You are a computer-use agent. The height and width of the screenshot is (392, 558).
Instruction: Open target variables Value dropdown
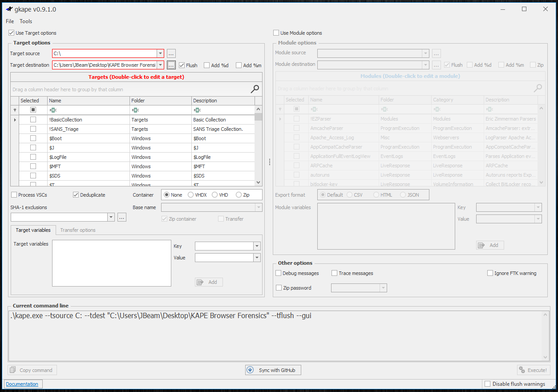tap(257, 258)
